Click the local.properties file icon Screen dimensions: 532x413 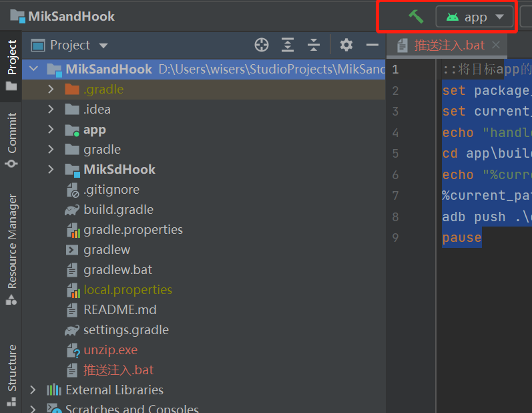click(x=73, y=290)
